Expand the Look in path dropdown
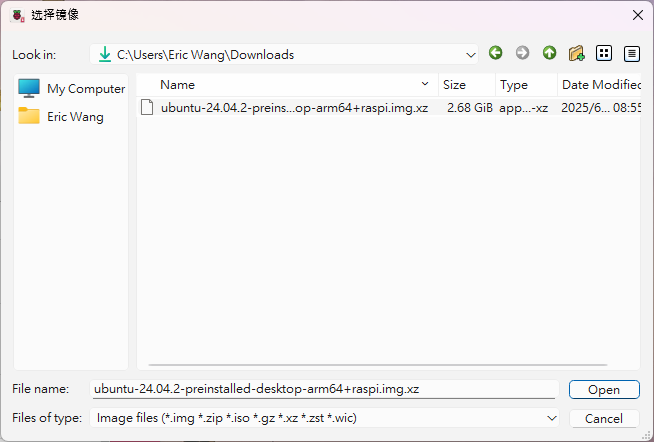 (x=471, y=54)
